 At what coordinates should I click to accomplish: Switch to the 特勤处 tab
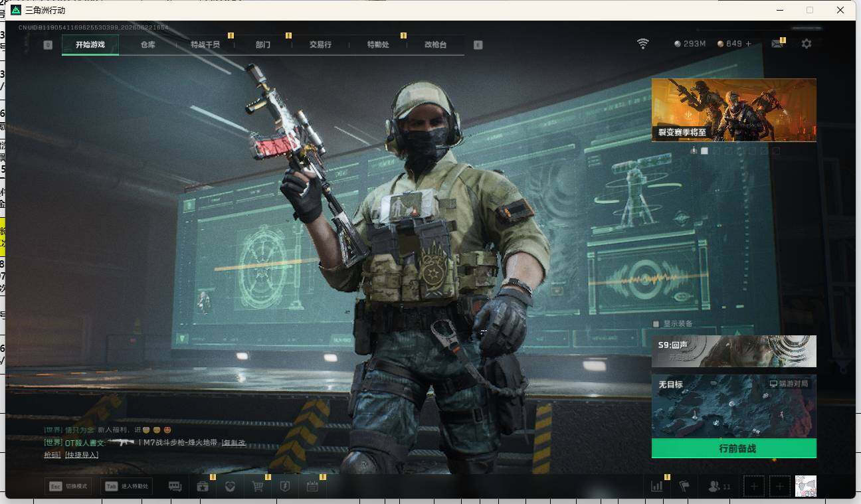click(x=378, y=44)
